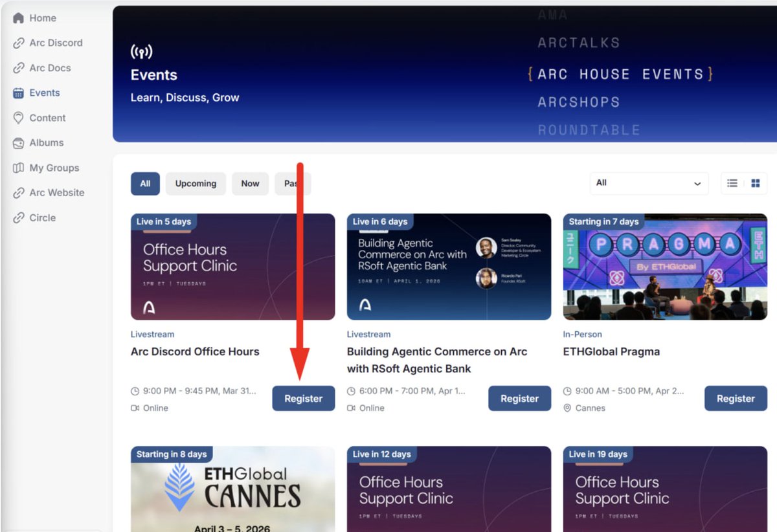Click the link icon beside Arc Discord
The height and width of the screenshot is (532, 777).
pyautogui.click(x=18, y=43)
